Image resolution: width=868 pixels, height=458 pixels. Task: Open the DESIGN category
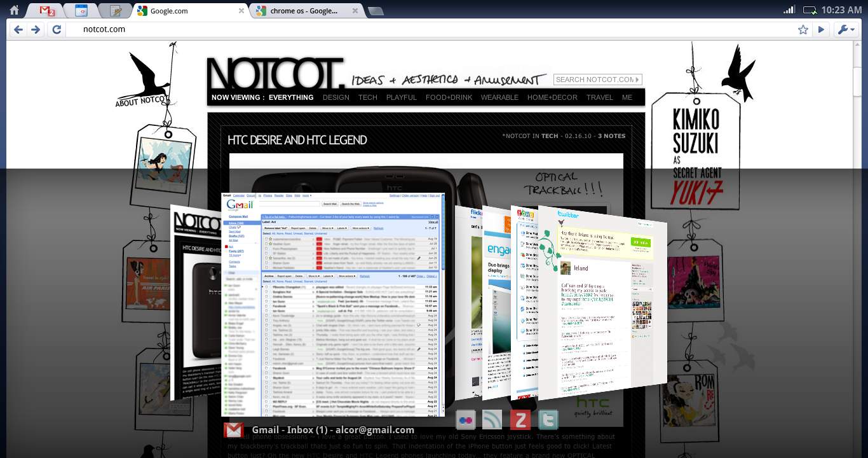(x=336, y=97)
